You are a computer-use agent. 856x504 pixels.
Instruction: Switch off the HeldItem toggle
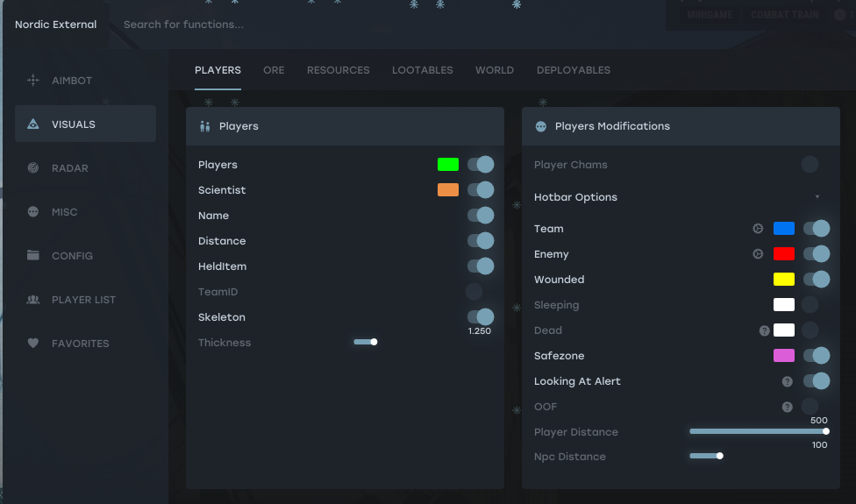(x=481, y=266)
